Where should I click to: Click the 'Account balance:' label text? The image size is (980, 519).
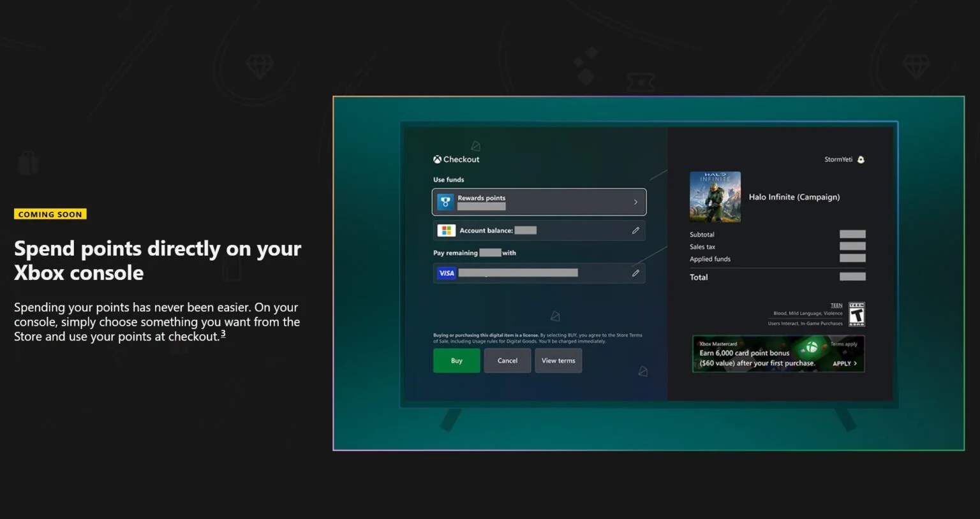click(486, 230)
